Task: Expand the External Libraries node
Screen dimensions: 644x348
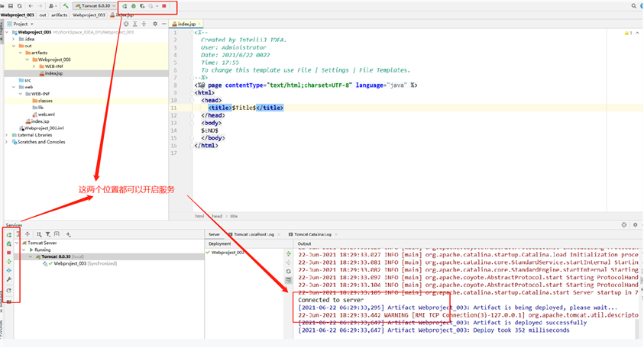Action: pos(7,135)
